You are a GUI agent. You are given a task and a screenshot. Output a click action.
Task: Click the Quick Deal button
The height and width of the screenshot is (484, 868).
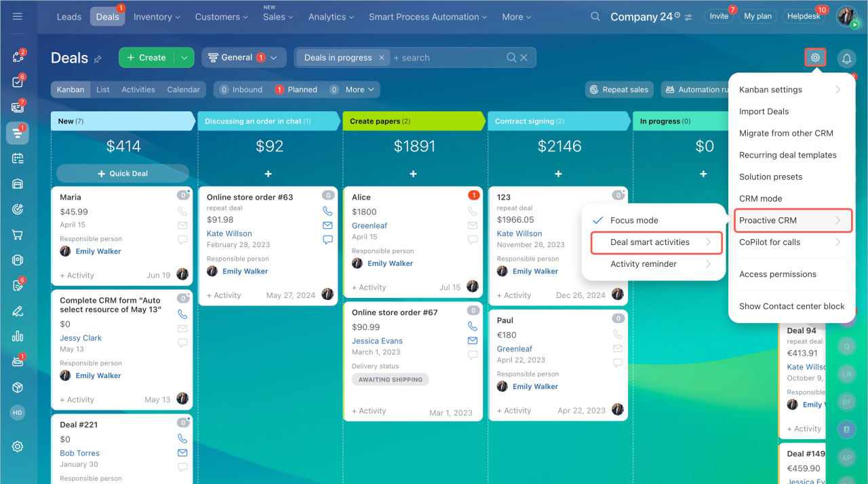(x=123, y=173)
